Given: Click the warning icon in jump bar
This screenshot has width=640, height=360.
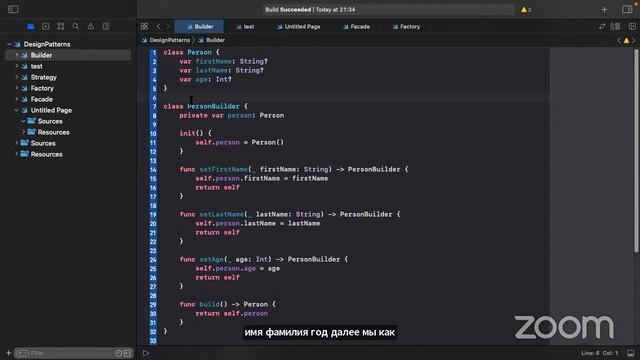Looking at the screenshot, I should (x=626, y=40).
